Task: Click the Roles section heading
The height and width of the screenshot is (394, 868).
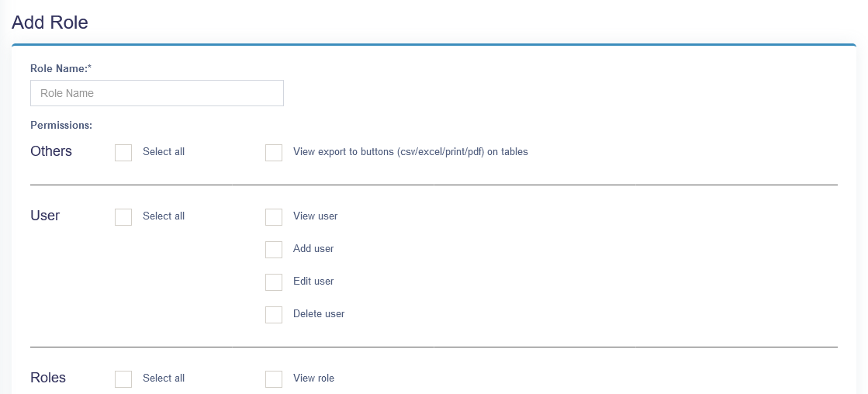Action: (x=48, y=378)
